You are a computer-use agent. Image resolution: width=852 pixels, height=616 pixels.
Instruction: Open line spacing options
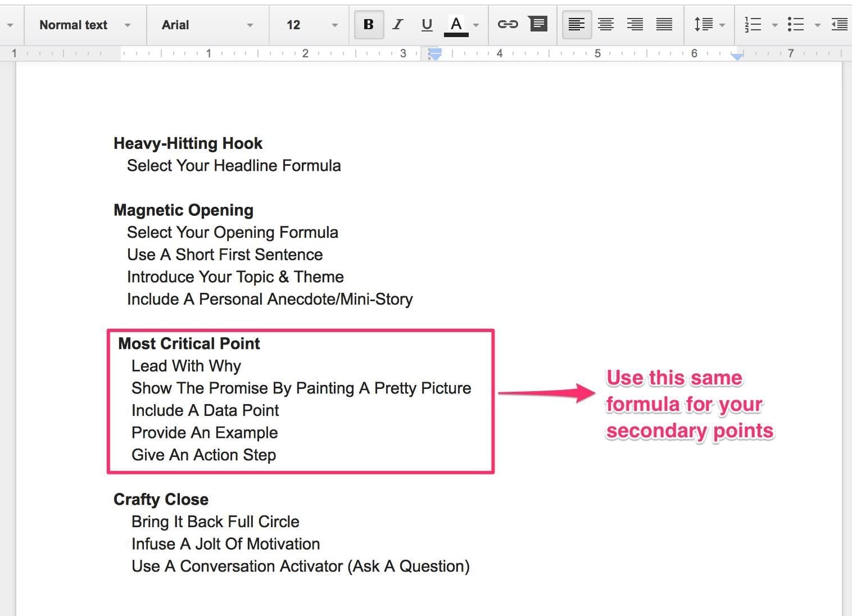point(704,24)
